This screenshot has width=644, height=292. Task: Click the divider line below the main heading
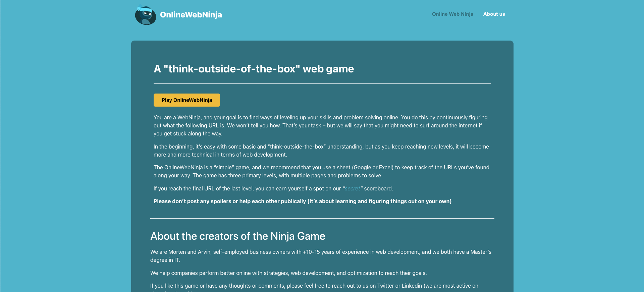[322, 83]
